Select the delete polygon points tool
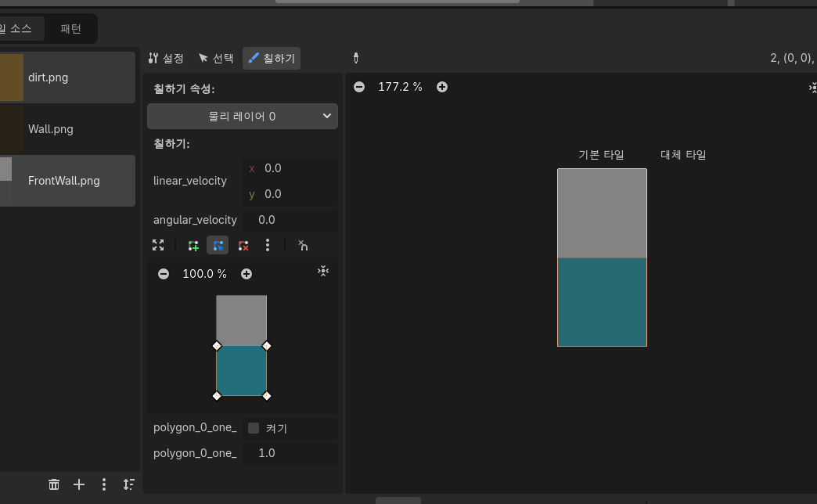The width and height of the screenshot is (817, 504). pos(243,246)
